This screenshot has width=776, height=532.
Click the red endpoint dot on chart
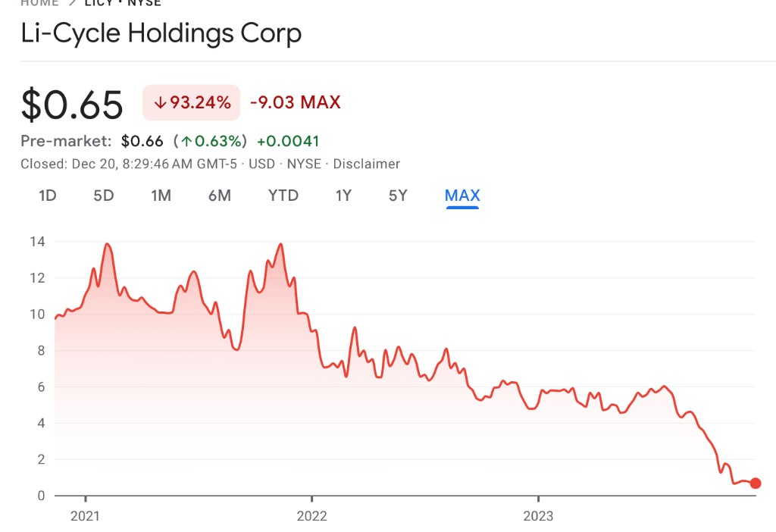[755, 483]
